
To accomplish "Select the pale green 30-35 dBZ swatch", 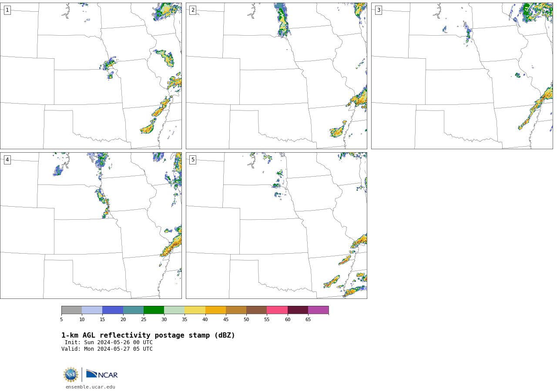I will click(174, 310).
